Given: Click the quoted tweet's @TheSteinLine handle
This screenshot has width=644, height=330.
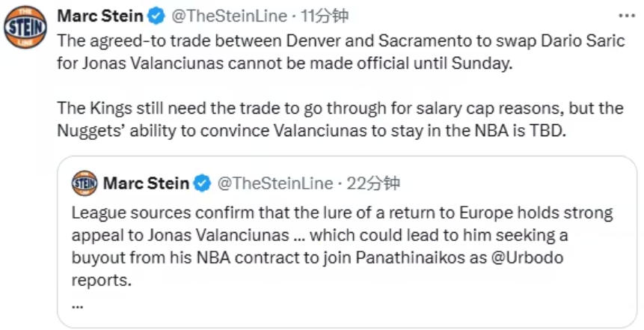Looking at the screenshot, I should (275, 183).
